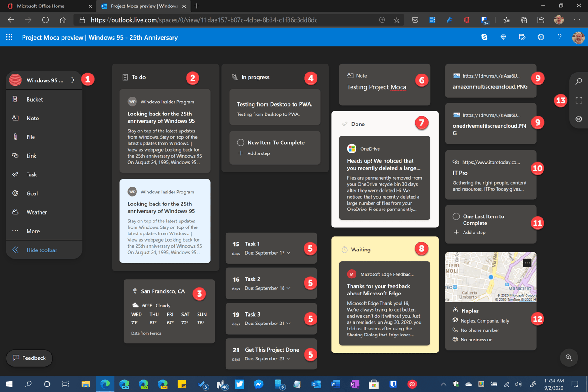588x392 pixels.
Task: Click the Feedback button
Action: (29, 358)
